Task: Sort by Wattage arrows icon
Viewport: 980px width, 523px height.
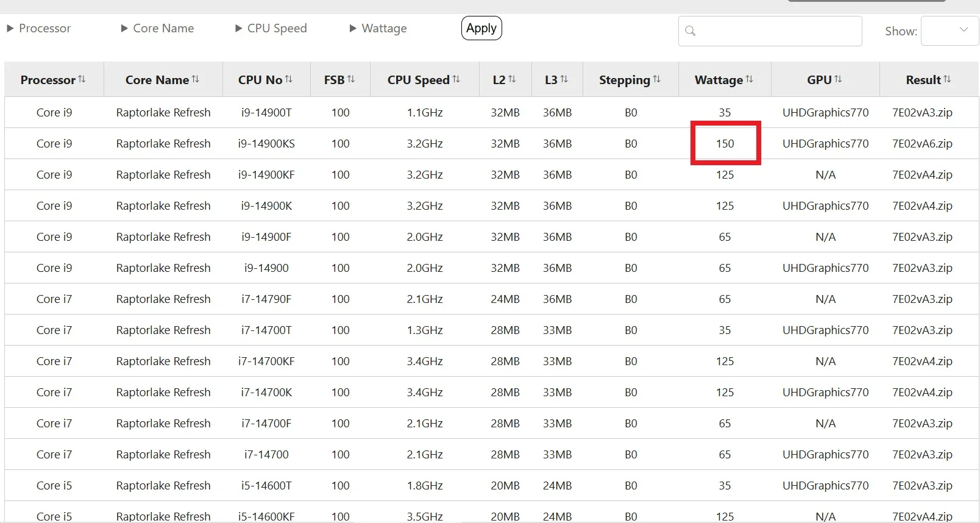Action: pyautogui.click(x=750, y=79)
